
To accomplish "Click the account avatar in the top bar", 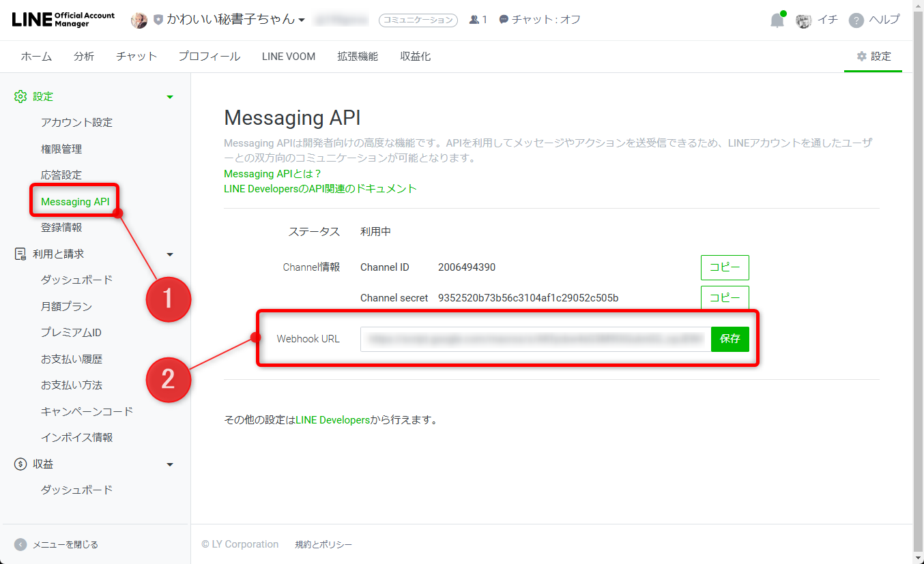I will tap(139, 20).
